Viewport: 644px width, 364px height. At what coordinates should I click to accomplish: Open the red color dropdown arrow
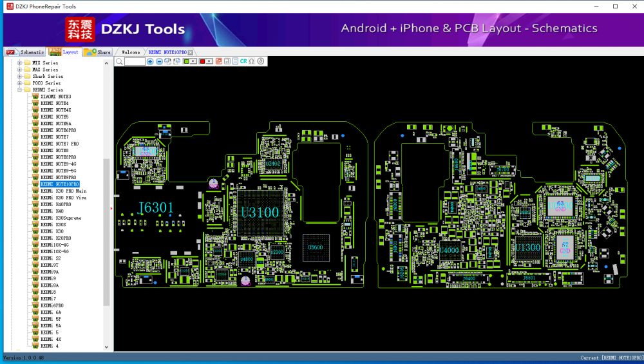coord(209,62)
